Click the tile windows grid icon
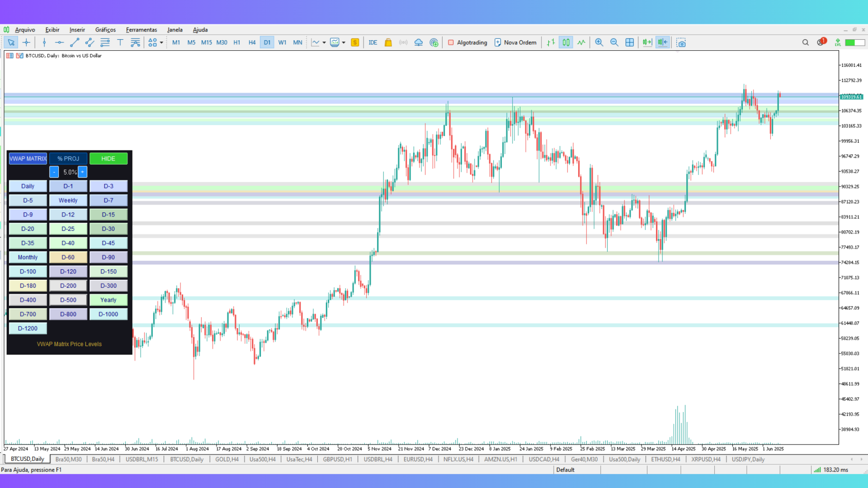Viewport: 868px width, 488px height. click(x=629, y=42)
